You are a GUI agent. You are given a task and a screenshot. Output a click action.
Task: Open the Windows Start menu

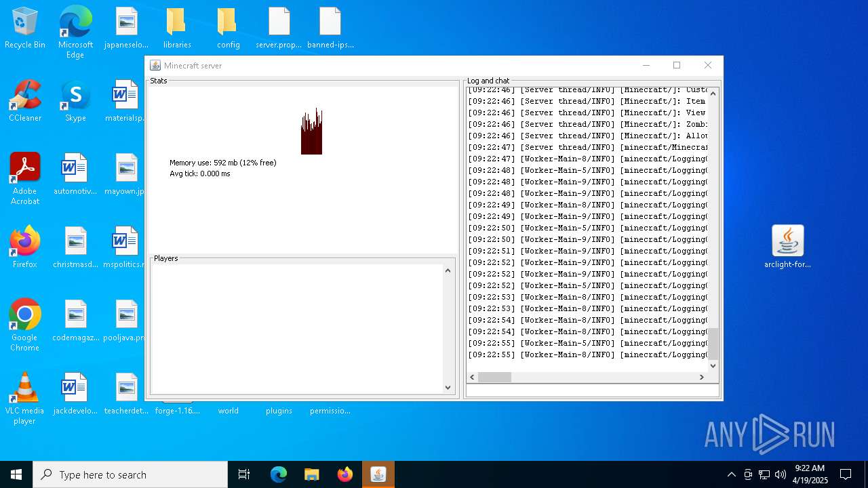(x=16, y=474)
